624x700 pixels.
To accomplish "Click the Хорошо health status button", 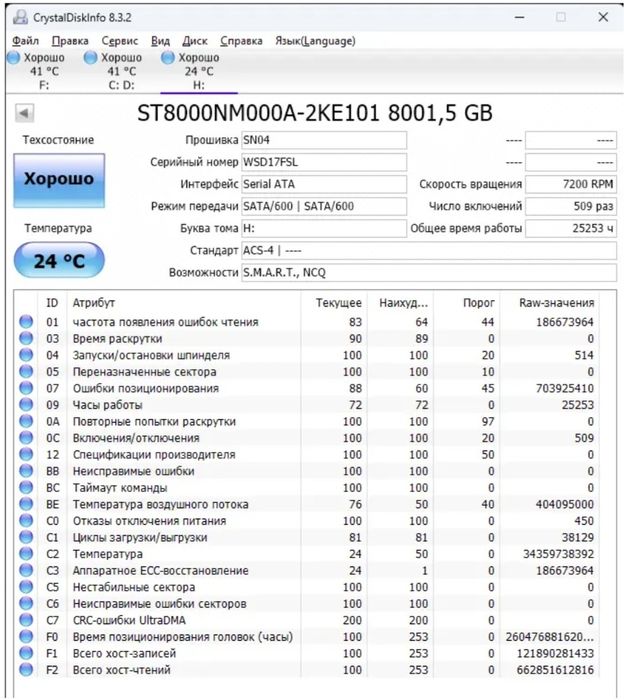I will pos(59,180).
